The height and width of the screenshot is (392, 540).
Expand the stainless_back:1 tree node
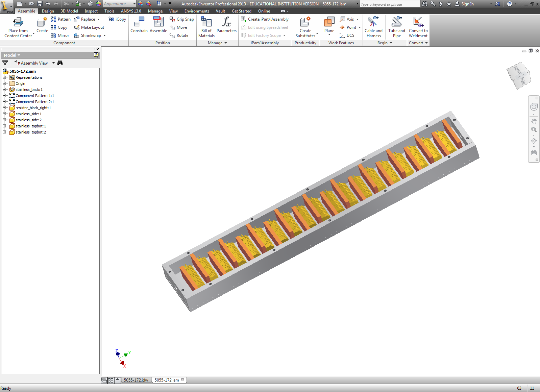pyautogui.click(x=4, y=90)
